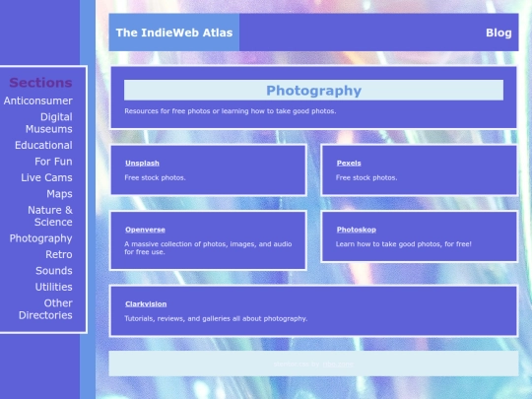Select Photography in the sidebar

point(40,238)
